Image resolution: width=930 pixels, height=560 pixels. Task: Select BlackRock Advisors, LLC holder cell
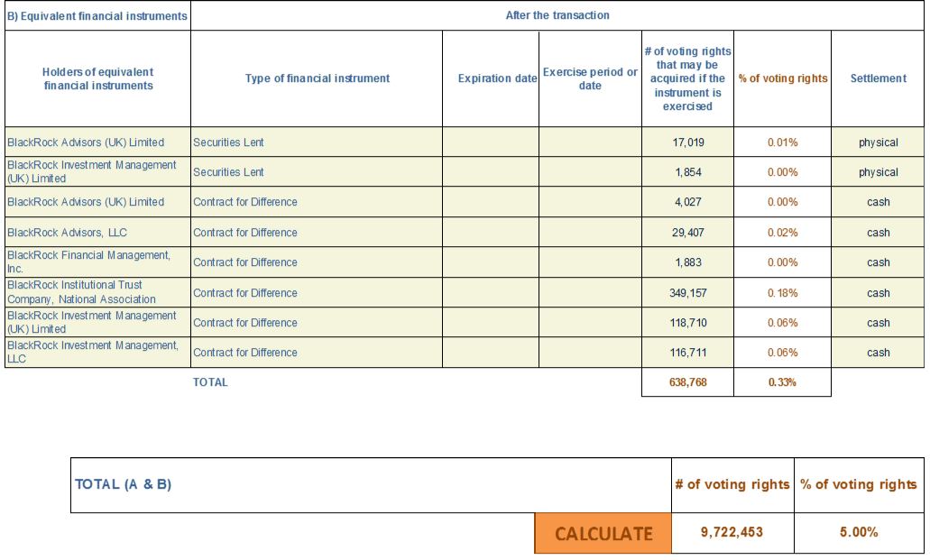point(97,233)
